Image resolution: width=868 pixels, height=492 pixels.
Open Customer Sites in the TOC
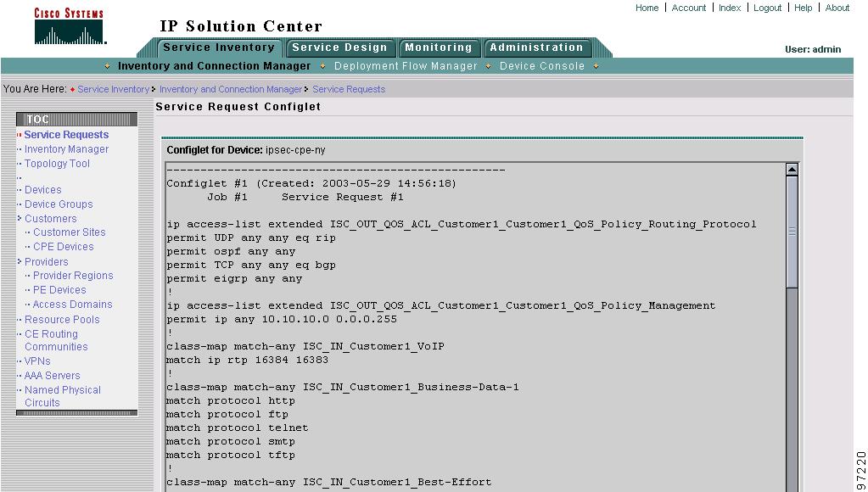tap(70, 232)
